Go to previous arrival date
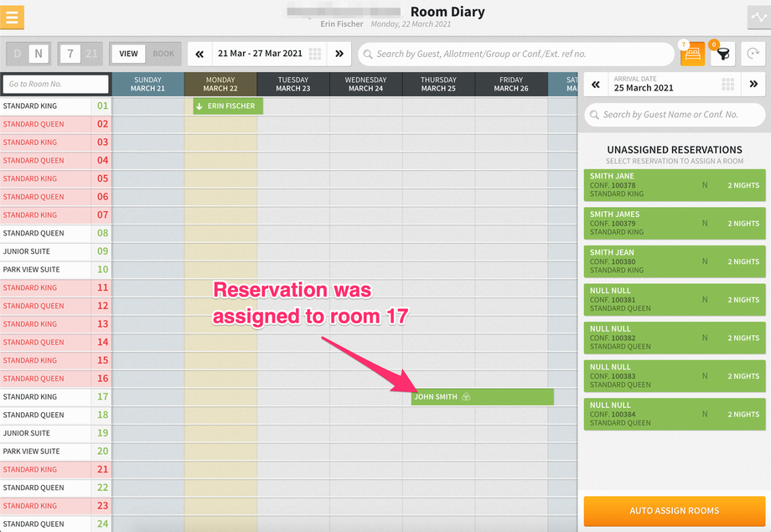 pyautogui.click(x=596, y=84)
